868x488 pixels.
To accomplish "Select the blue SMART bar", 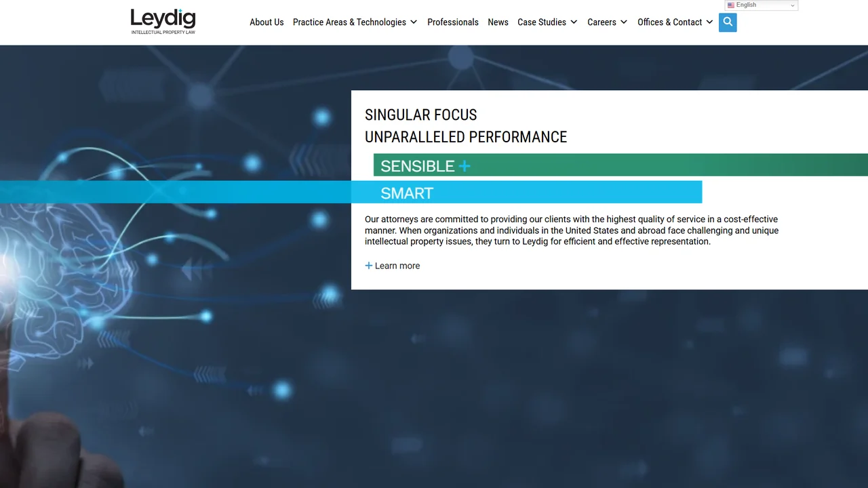I will point(351,192).
